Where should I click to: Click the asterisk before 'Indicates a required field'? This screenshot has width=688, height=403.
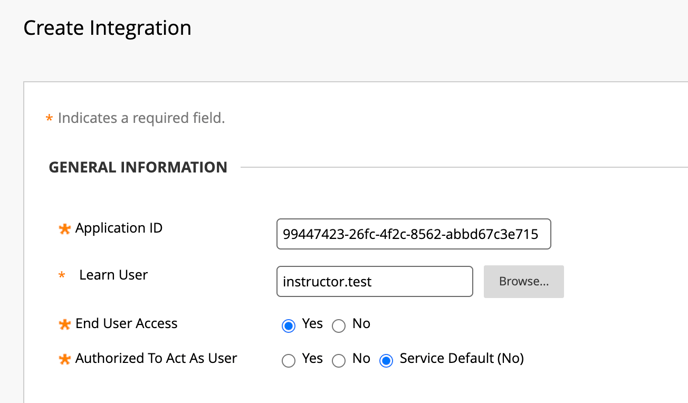49,118
